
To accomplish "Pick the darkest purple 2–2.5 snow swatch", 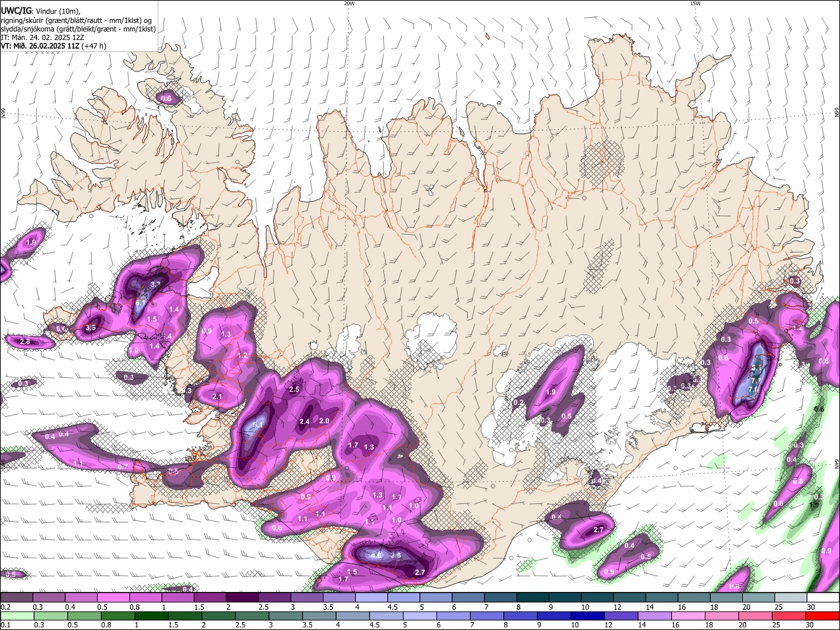I will click(x=242, y=598).
